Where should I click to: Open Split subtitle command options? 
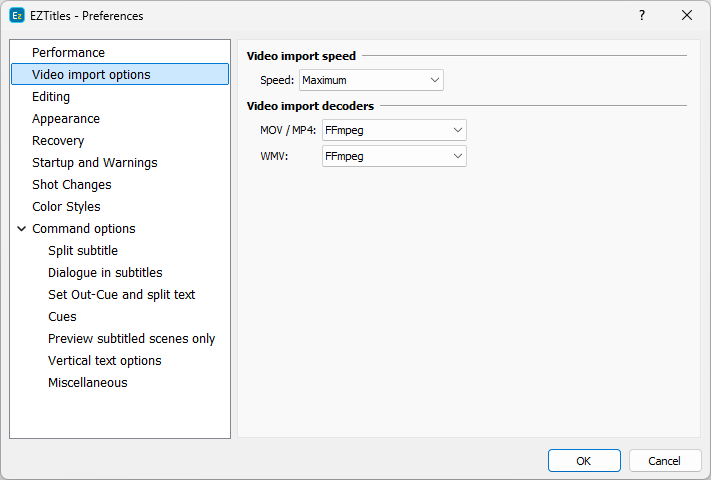coord(82,251)
